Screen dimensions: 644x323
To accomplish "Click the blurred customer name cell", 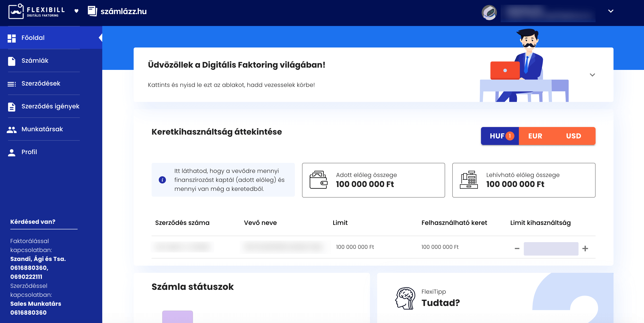I will click(285, 247).
